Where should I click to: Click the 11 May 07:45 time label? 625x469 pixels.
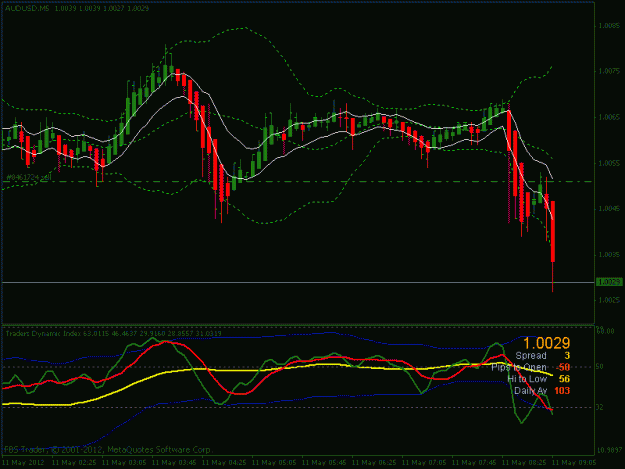pos(474,463)
